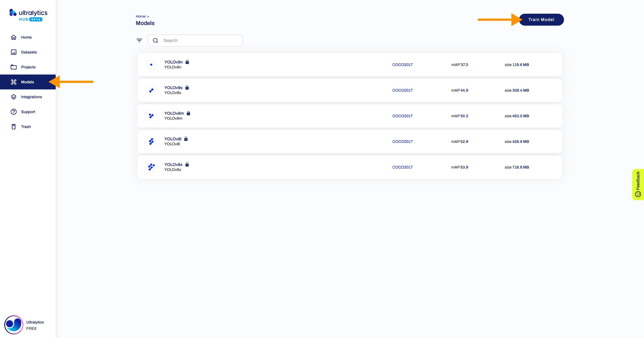
Task: Click the Home breadcrumb link
Action: coord(141,16)
